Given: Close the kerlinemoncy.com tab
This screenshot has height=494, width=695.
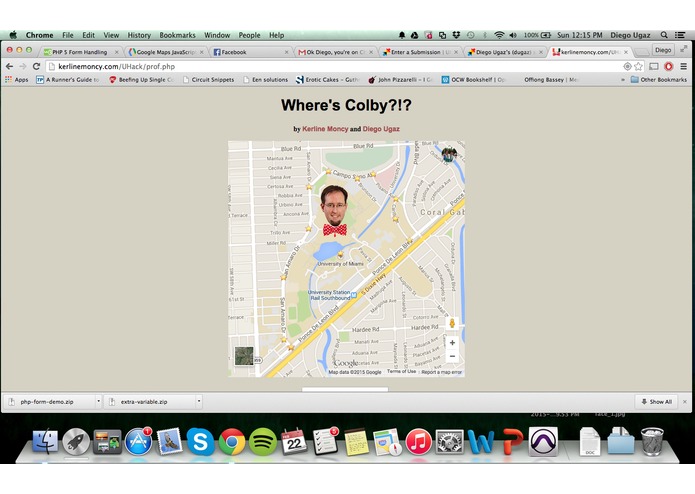Looking at the screenshot, I should (626, 52).
